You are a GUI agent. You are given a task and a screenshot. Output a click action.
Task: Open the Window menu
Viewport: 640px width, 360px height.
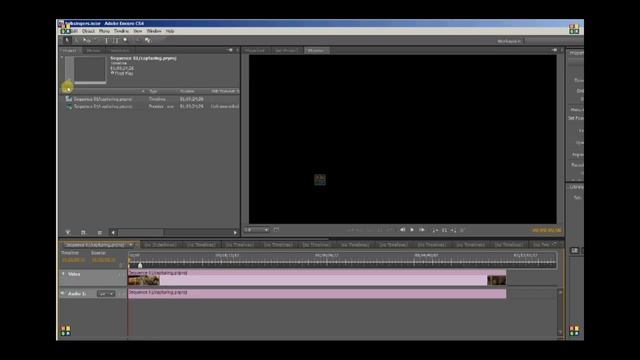point(154,31)
